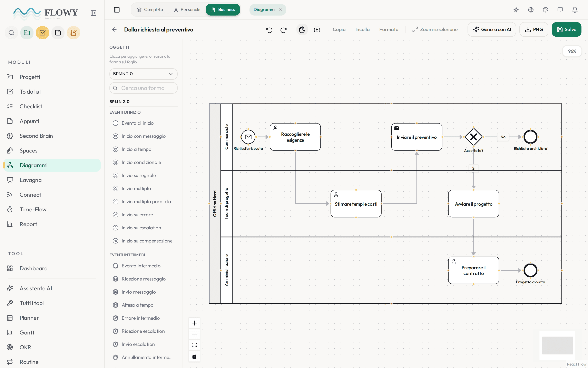This screenshot has height=368, width=588.
Task: Zoom out with the minus button
Action: coord(194,334)
